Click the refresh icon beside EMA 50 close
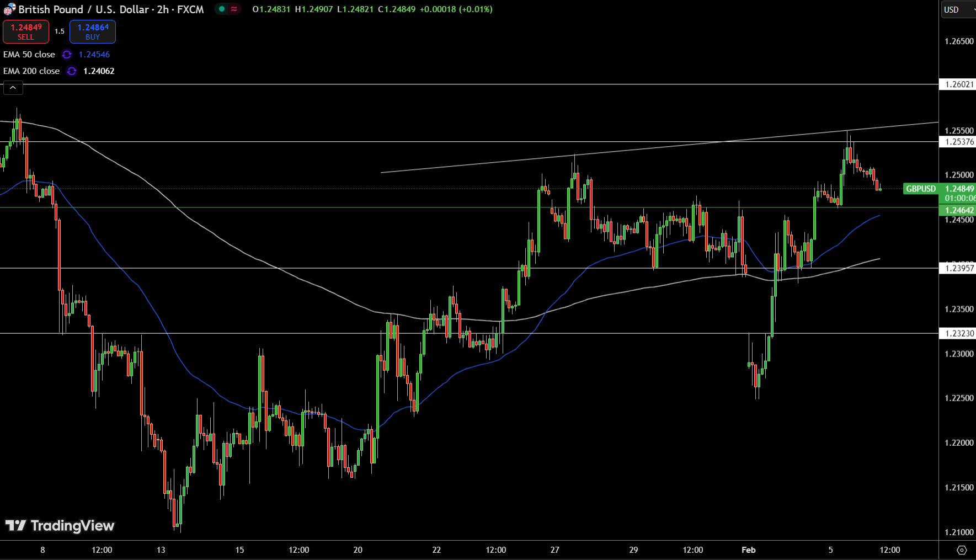 tap(67, 55)
